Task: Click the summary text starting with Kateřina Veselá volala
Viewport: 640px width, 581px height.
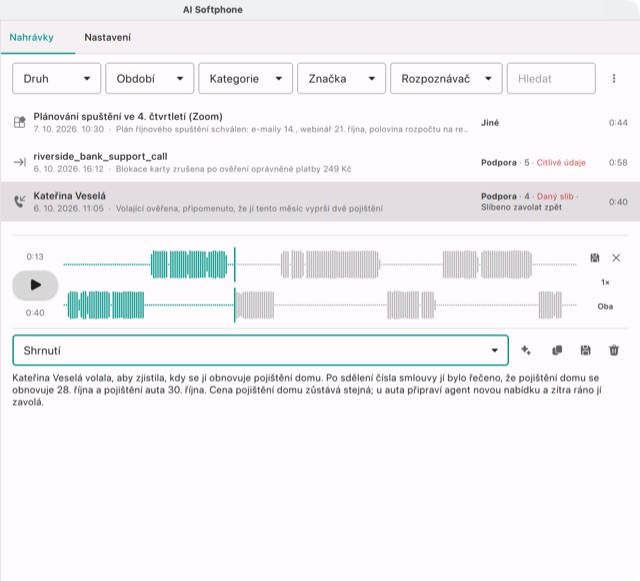Action: tap(307, 390)
